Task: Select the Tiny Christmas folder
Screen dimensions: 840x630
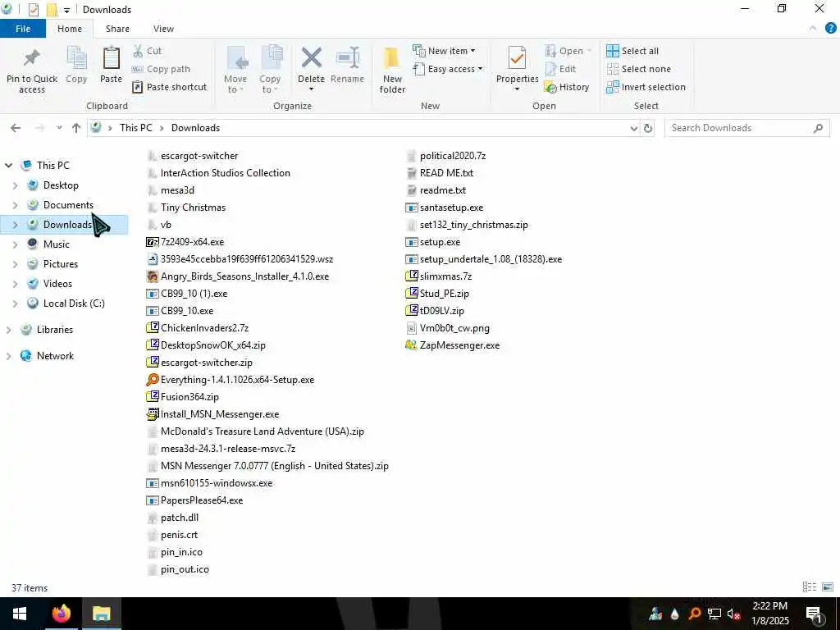Action: pyautogui.click(x=186, y=208)
